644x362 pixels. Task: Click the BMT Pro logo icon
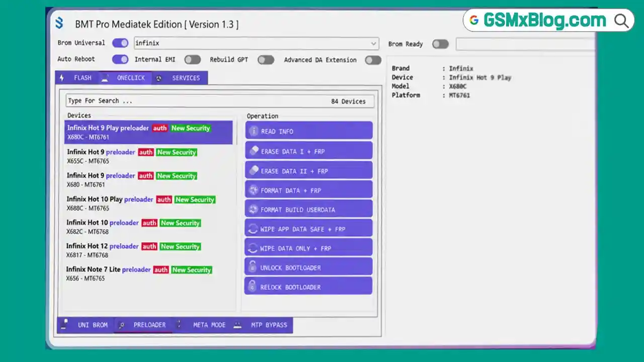tap(59, 23)
